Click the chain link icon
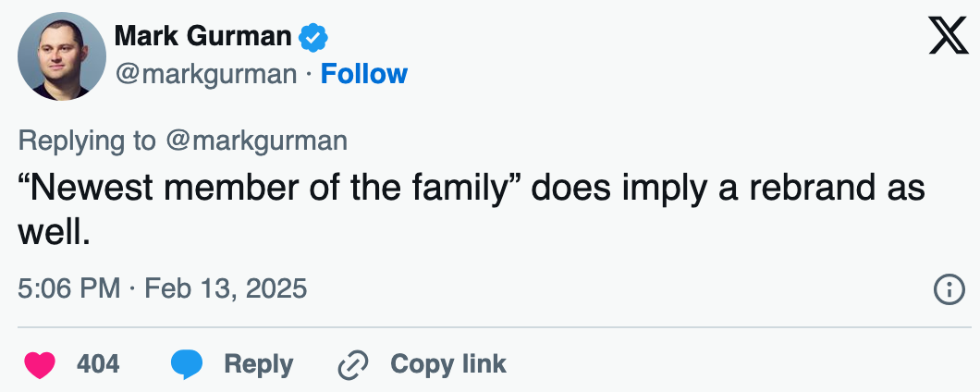Viewport: 980px width, 392px height. tap(353, 364)
